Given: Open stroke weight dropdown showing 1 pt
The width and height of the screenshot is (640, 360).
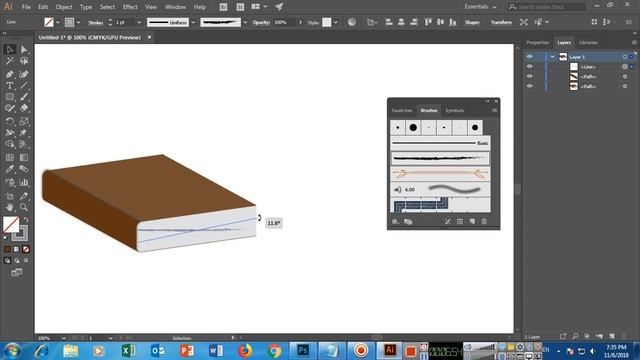Looking at the screenshot, I should [x=139, y=22].
